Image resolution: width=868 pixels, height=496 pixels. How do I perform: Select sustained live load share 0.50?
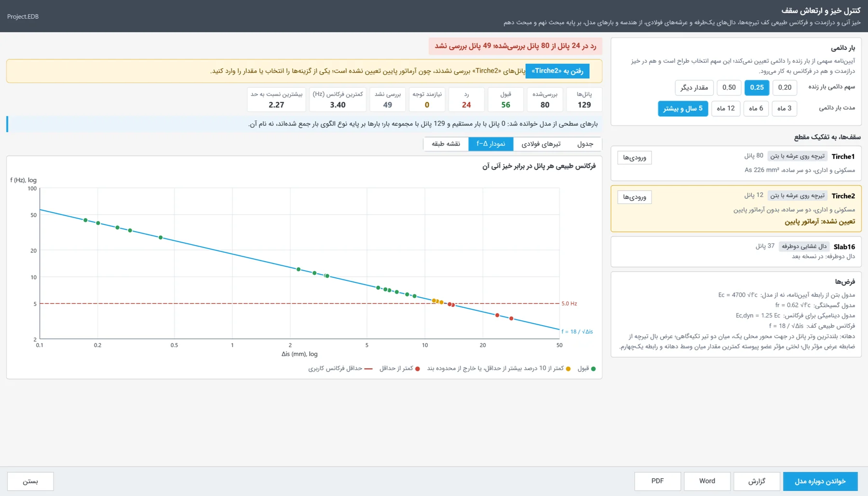(729, 87)
